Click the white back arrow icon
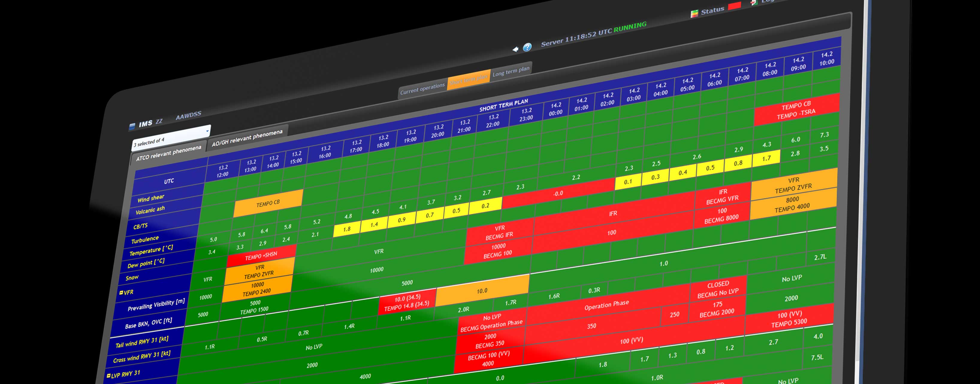Viewport: 980px width, 384px height. click(x=515, y=49)
